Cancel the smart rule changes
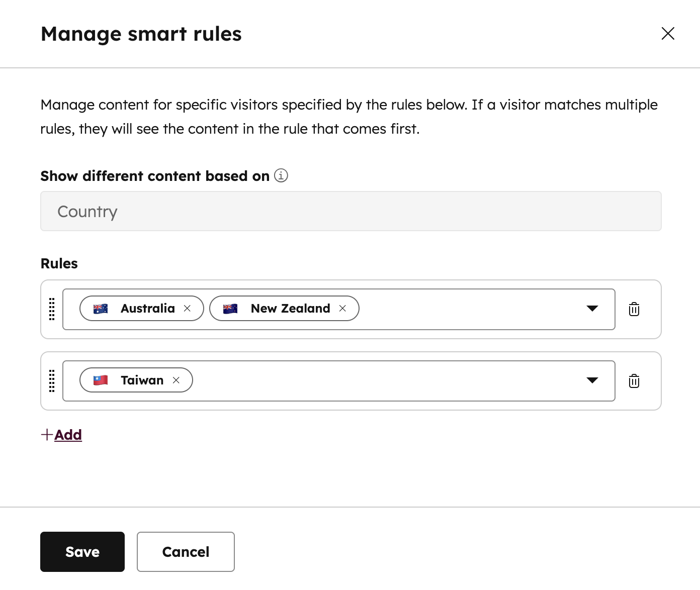The height and width of the screenshot is (590, 700). [185, 551]
